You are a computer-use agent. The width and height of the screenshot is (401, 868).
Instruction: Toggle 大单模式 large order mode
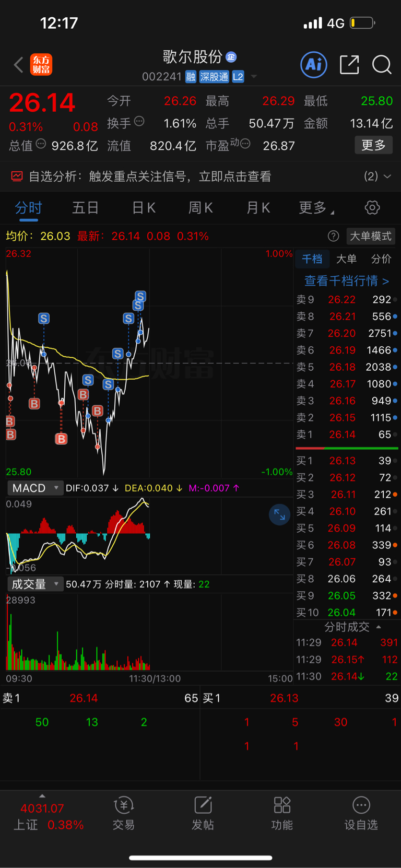point(371,236)
